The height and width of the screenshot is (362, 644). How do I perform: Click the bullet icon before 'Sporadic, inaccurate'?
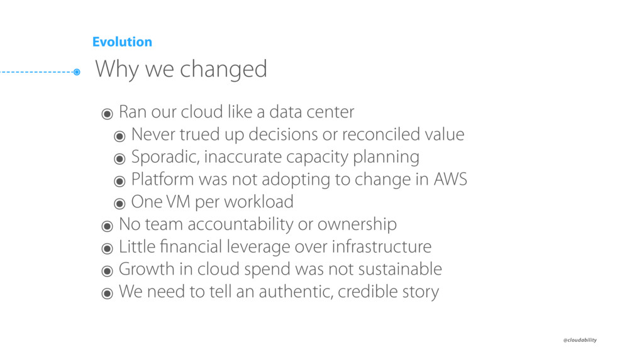[119, 159]
